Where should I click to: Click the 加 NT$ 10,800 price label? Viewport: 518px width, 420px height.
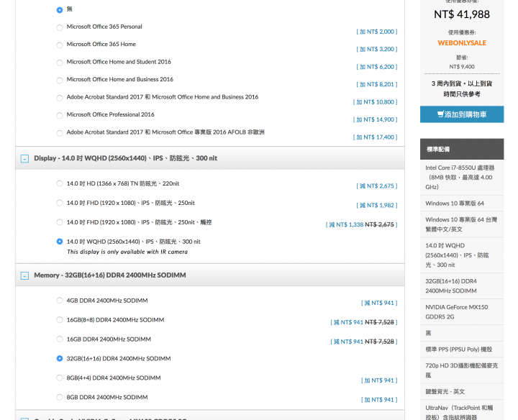(375, 102)
